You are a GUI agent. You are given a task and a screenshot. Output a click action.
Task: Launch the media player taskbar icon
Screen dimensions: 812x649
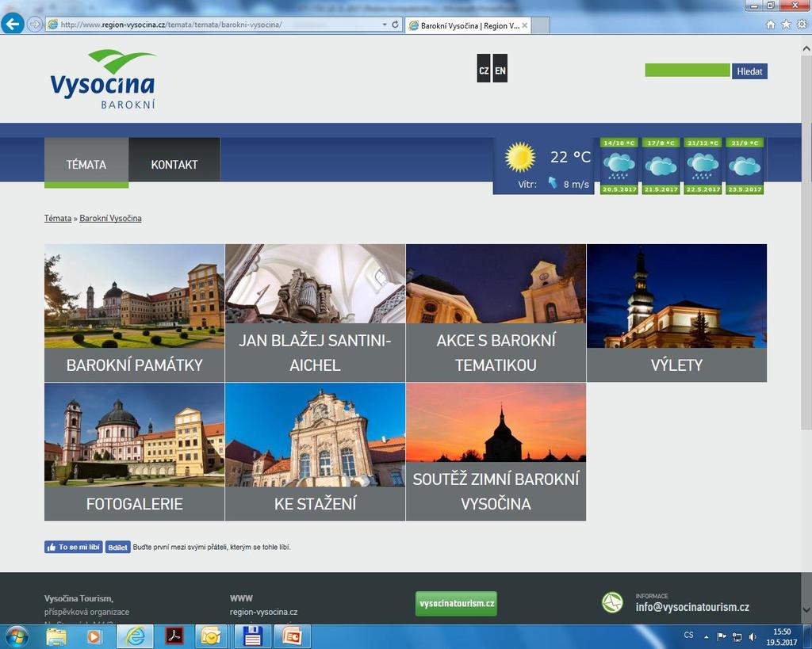(x=94, y=636)
